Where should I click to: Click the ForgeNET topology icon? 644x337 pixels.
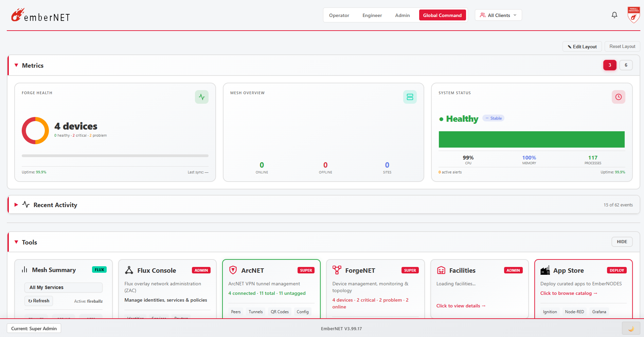click(x=337, y=270)
